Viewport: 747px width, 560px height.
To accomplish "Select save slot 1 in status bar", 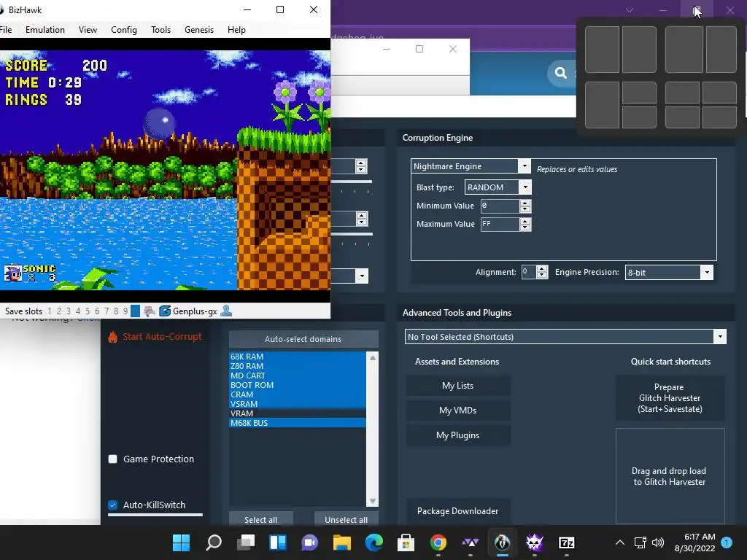I will [50, 311].
